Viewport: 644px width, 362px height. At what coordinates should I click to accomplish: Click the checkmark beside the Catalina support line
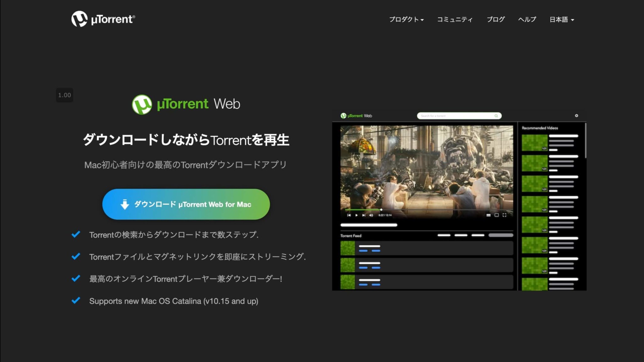(x=76, y=300)
